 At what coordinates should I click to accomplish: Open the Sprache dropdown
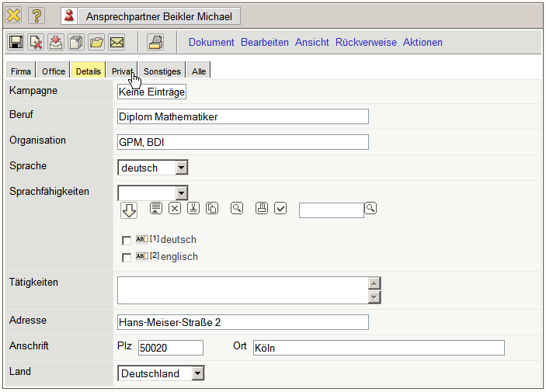181,168
